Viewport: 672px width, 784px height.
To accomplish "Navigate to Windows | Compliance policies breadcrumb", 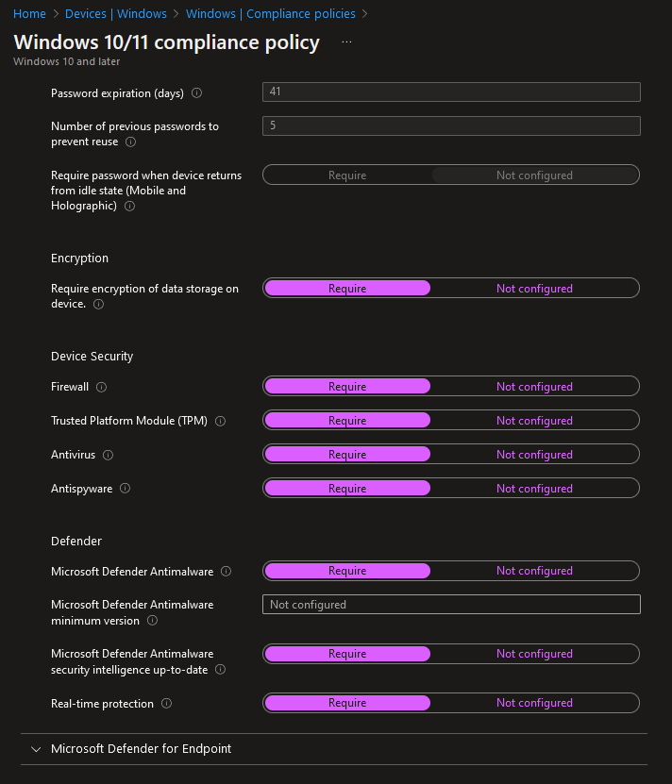I will 271,14.
